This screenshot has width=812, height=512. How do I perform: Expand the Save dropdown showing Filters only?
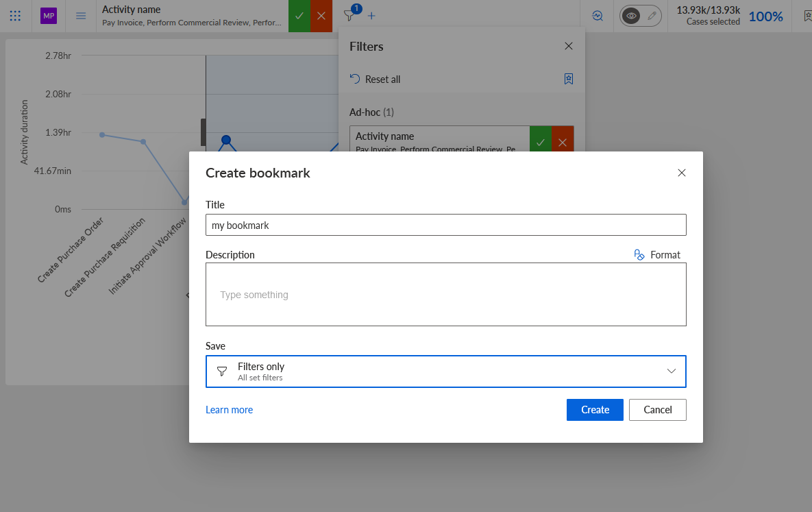(446, 371)
